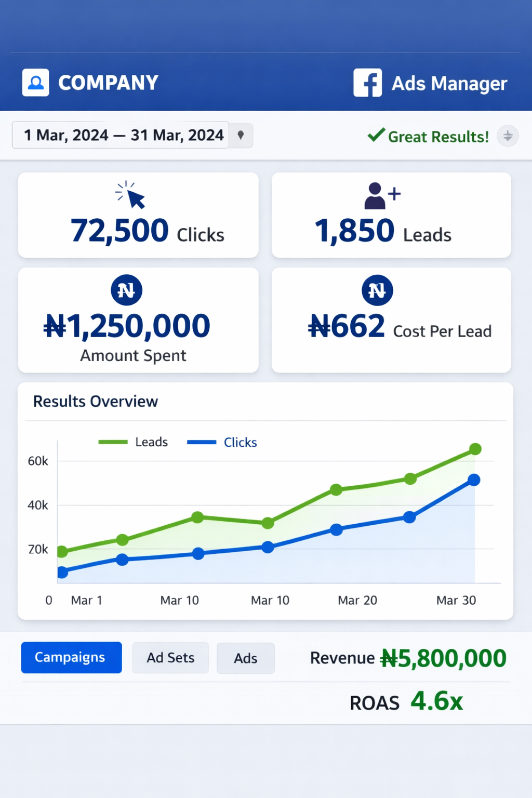
Task: Click the location pin beside date range
Action: click(x=241, y=135)
